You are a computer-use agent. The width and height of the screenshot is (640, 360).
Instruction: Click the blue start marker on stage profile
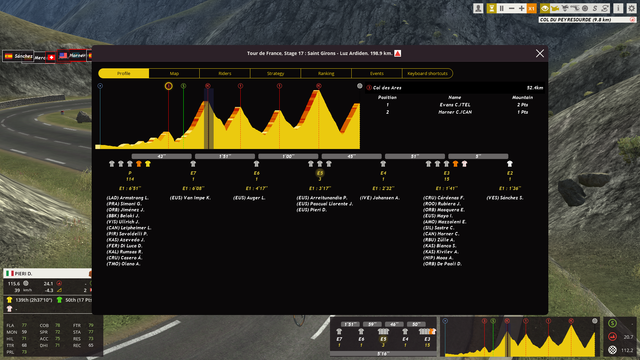click(x=100, y=86)
